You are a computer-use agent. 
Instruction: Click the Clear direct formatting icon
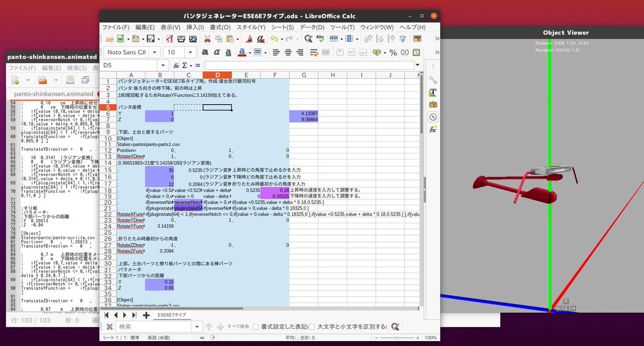[260, 39]
